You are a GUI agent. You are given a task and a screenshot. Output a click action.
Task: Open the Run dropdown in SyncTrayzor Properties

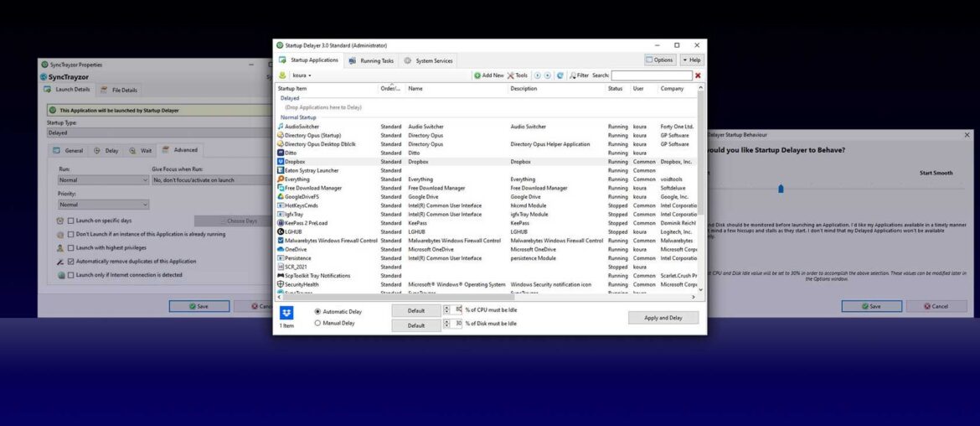[x=104, y=180]
